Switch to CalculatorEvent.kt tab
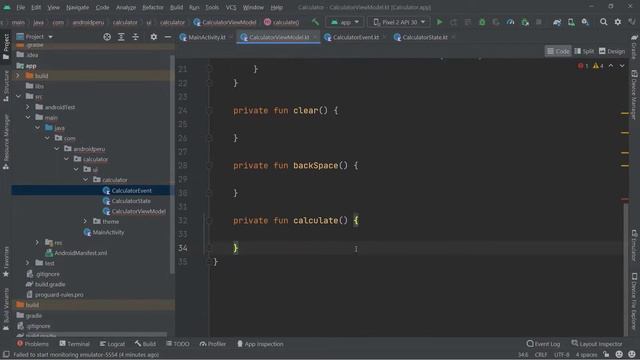Viewport: 640px width, 360px height. click(x=355, y=37)
